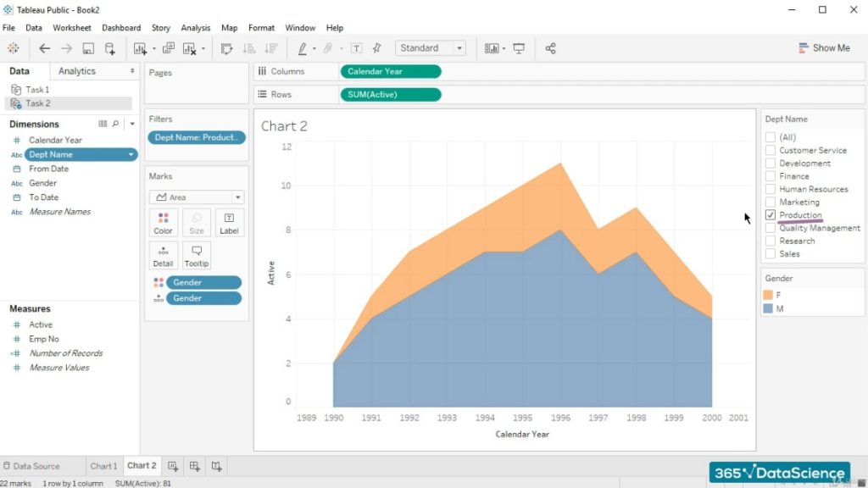The width and height of the screenshot is (868, 488).
Task: Open the clear sheet toolbar dropdown arrow
Action: [203, 48]
